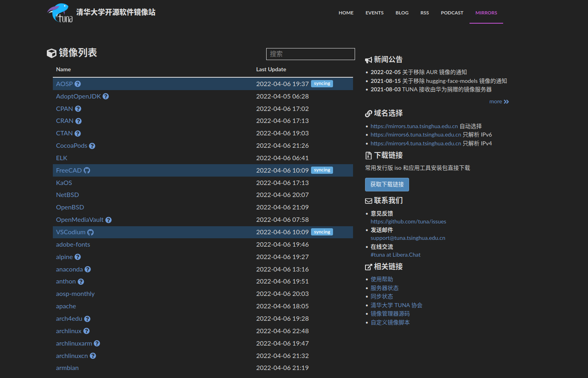Open the KaOS mirror link
The height and width of the screenshot is (378, 588).
point(64,183)
